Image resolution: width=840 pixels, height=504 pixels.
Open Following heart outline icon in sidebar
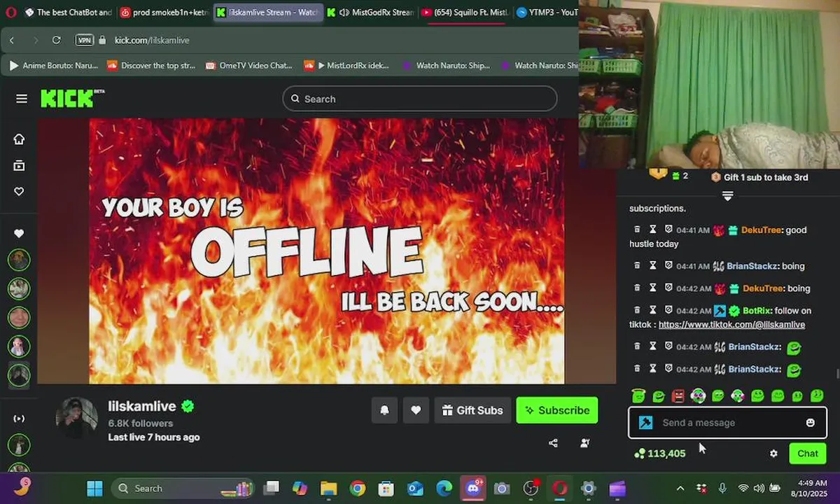(x=19, y=191)
